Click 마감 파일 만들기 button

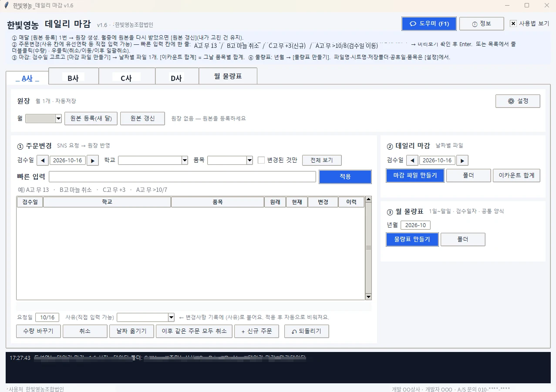pos(415,176)
